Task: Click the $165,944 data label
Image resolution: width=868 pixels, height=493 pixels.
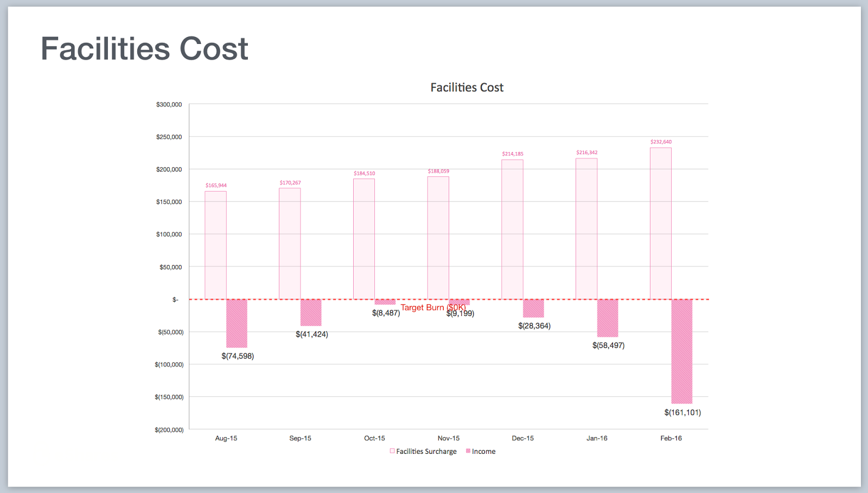Action: click(x=216, y=186)
